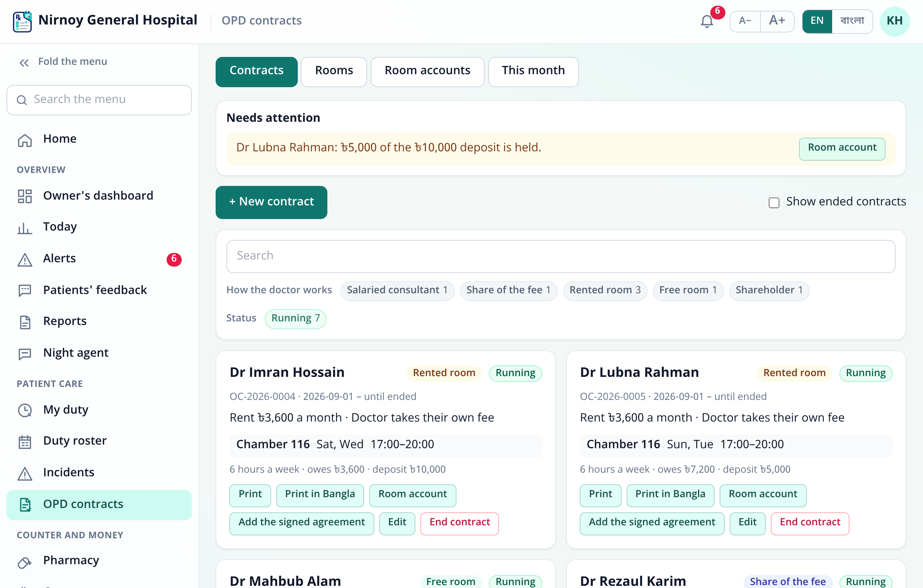Click the Patients' feedback chat icon
The width and height of the screenshot is (923, 588).
(25, 290)
